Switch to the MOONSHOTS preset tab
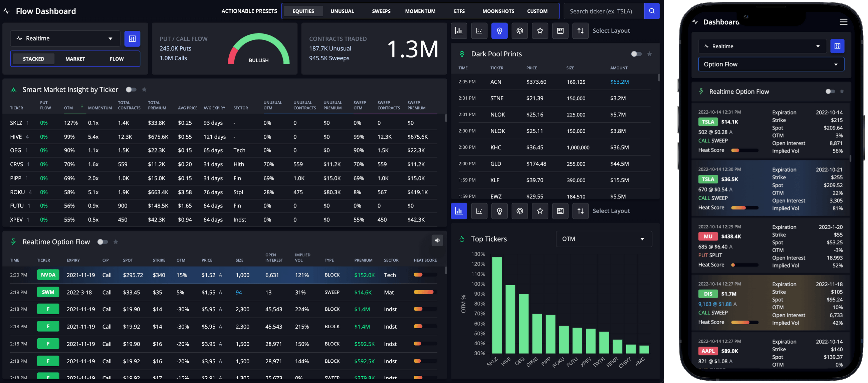868x383 pixels. tap(498, 11)
